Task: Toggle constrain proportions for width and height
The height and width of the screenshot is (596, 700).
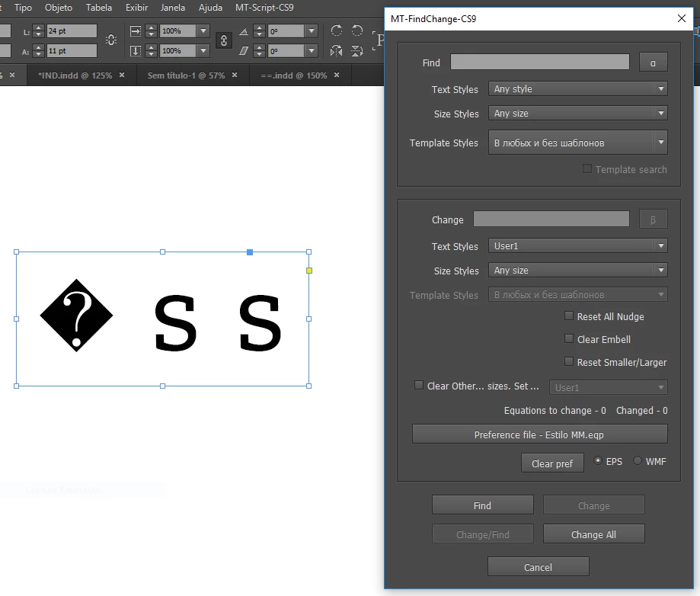Action: [111, 40]
